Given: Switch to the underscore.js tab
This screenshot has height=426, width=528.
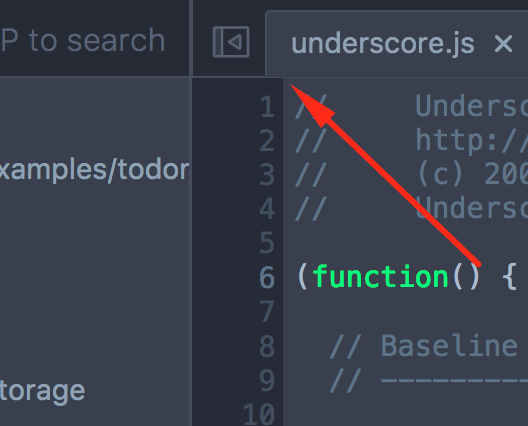Looking at the screenshot, I should tap(383, 44).
